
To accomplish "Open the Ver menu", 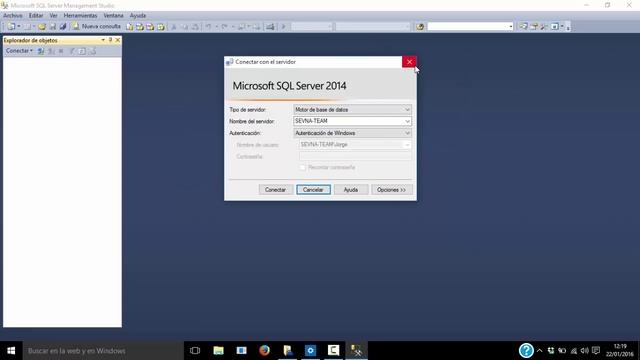I will [53, 16].
